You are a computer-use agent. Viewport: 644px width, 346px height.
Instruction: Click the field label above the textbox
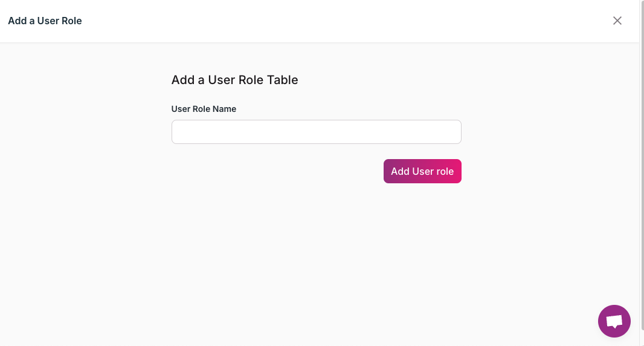(204, 109)
